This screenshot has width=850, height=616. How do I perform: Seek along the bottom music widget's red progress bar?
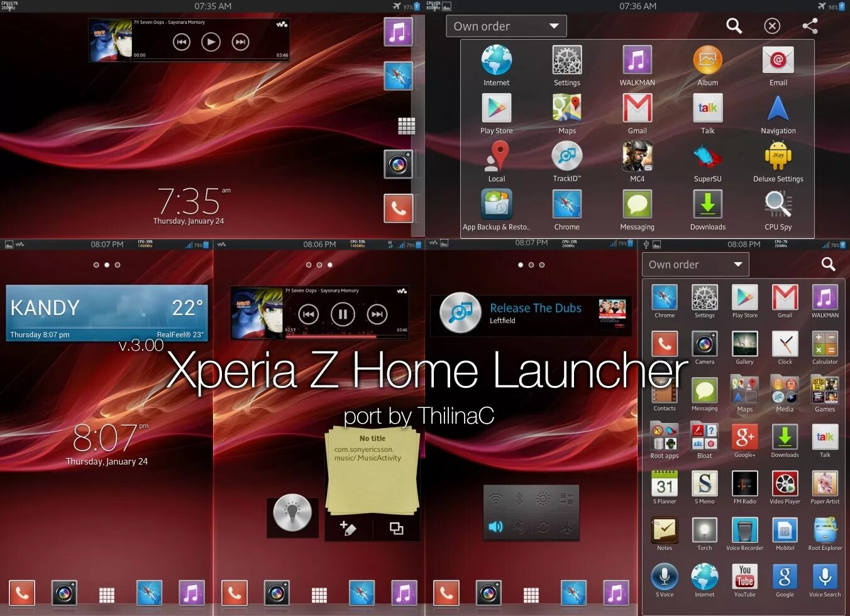pos(346,337)
